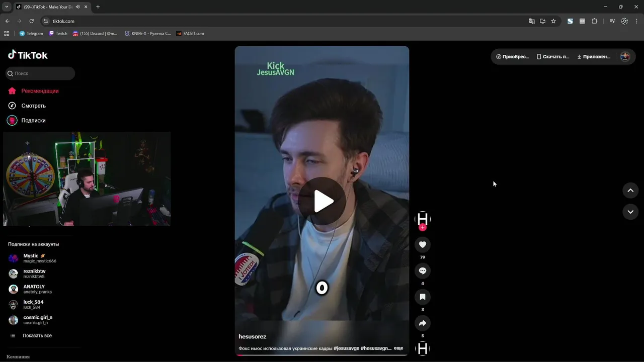Click the Translate page icon in address bar
Image resolution: width=644 pixels, height=362 pixels.
(x=532, y=21)
